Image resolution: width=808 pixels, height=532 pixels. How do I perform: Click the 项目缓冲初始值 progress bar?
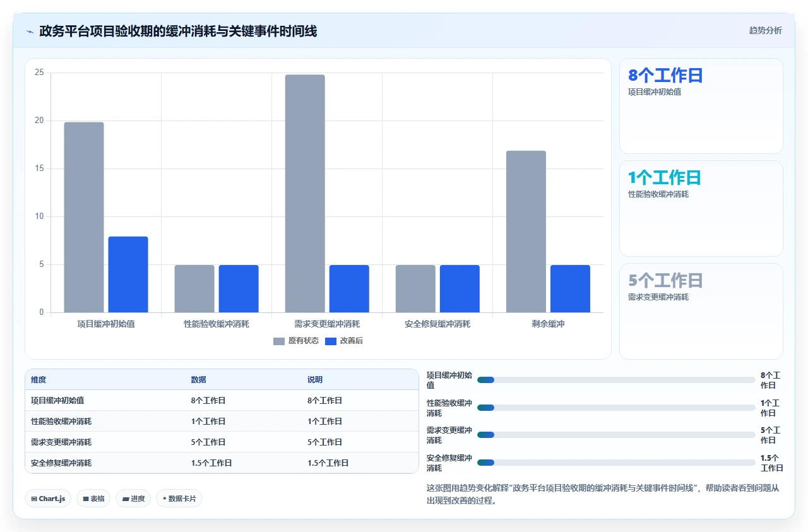pos(616,380)
